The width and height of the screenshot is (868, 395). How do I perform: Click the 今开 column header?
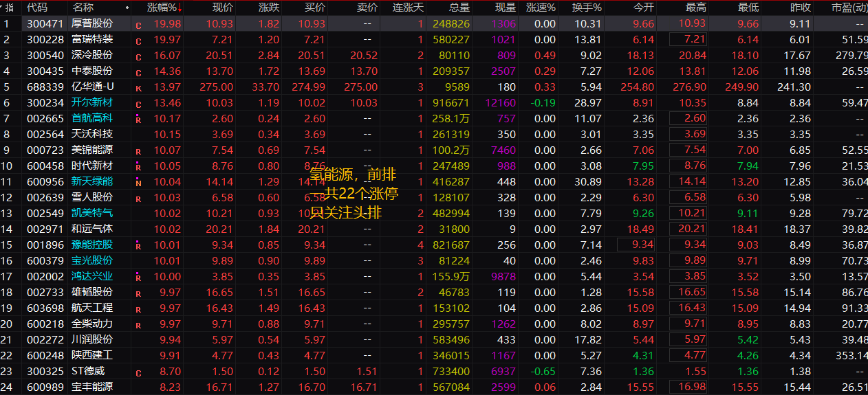click(644, 8)
